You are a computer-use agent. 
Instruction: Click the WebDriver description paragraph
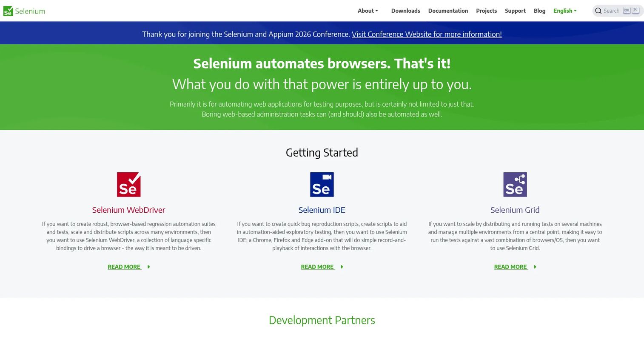pyautogui.click(x=129, y=236)
